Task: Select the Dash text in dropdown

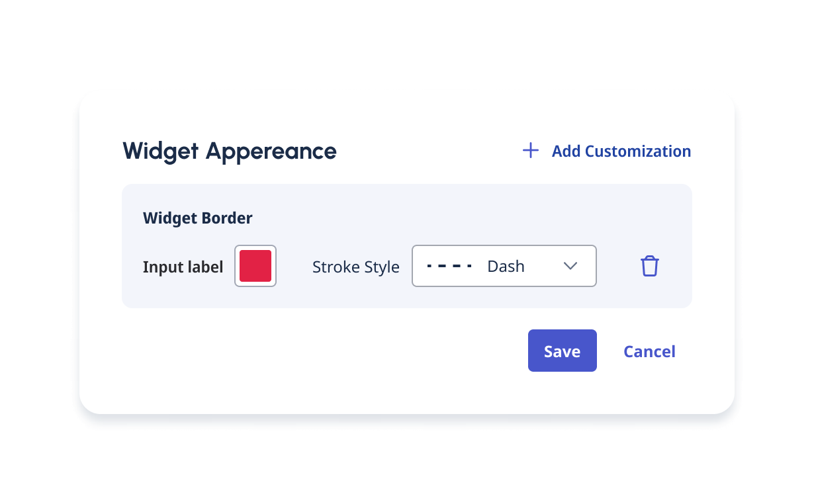Action: pyautogui.click(x=506, y=266)
